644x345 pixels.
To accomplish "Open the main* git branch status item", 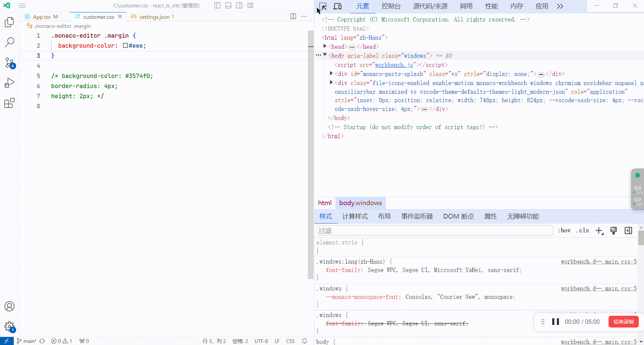I will (27, 341).
